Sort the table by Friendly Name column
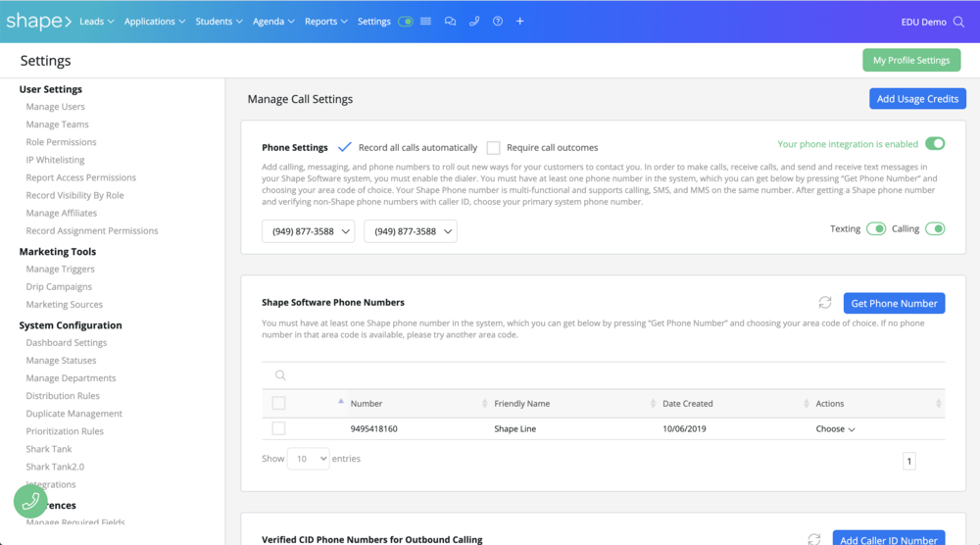This screenshot has width=980, height=545. click(522, 404)
